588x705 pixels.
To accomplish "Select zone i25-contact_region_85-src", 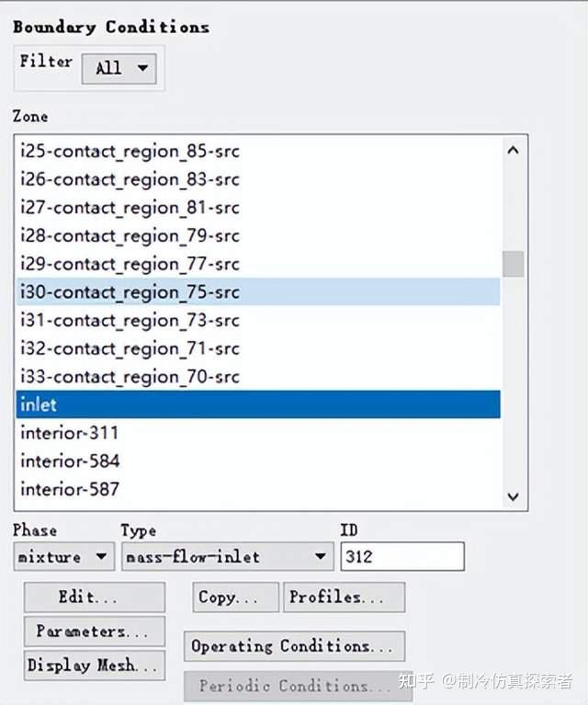I will pyautogui.click(x=130, y=151).
